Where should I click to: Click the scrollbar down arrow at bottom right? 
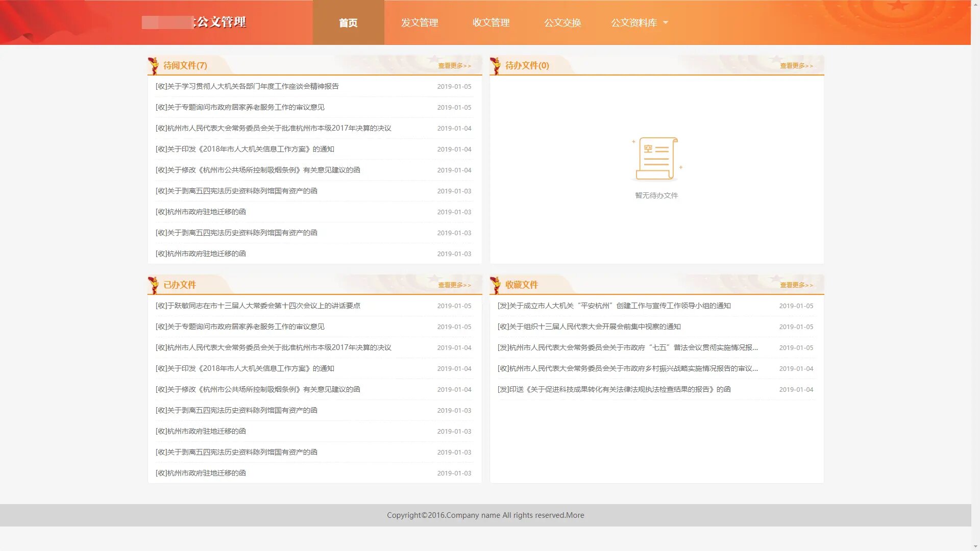[x=975, y=546]
